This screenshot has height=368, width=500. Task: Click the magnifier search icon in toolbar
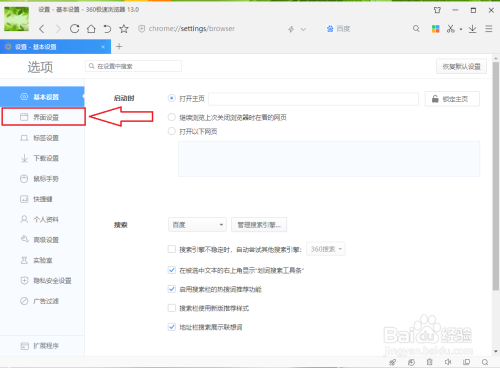click(x=416, y=29)
